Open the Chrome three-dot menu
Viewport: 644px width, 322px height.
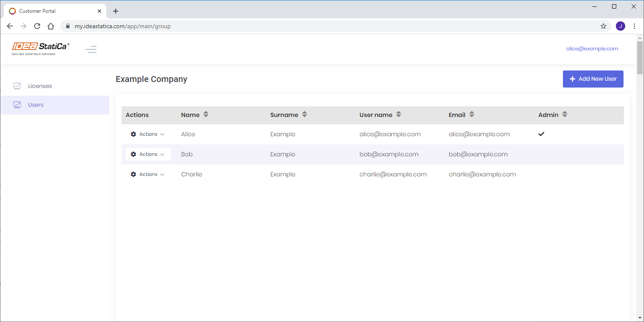click(634, 26)
